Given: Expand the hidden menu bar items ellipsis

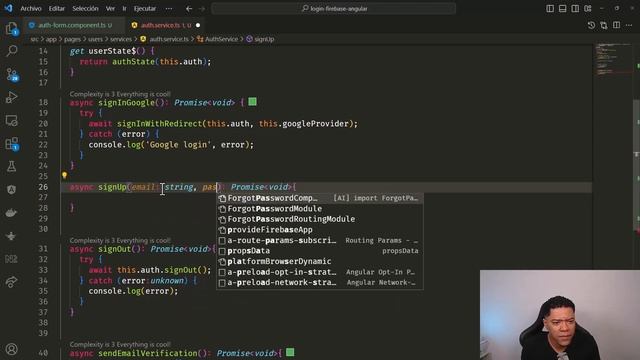Looking at the screenshot, I should pos(169,8).
